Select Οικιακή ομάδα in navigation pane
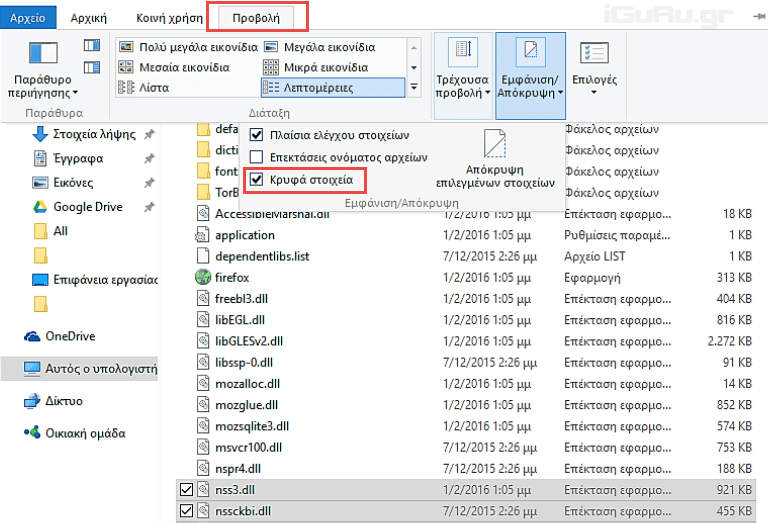This screenshot has width=768, height=523. [74, 433]
